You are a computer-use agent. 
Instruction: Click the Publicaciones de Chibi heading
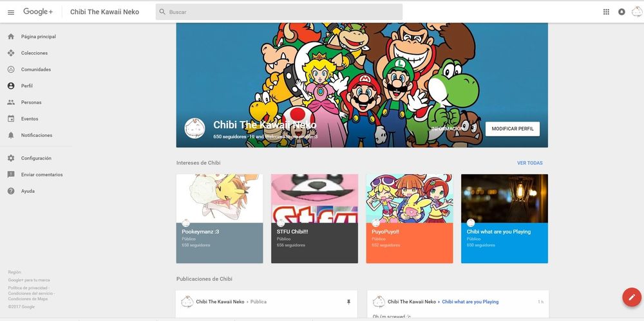[x=204, y=279]
